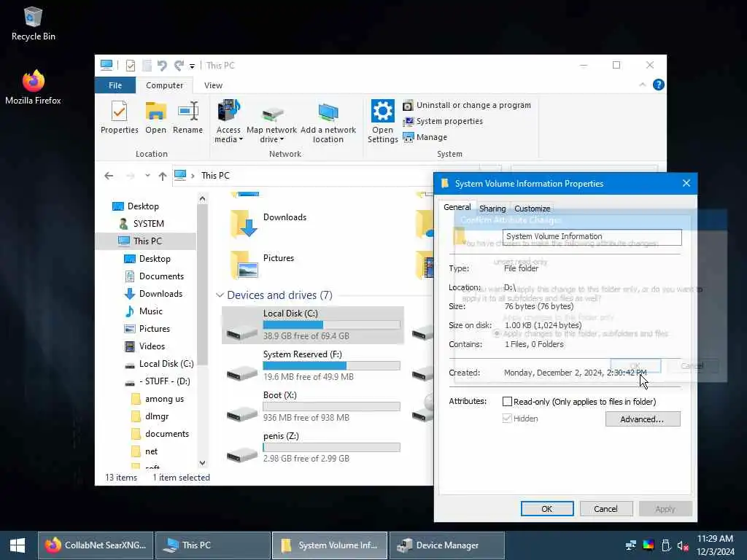
Task: Switch to Device Manager on the taskbar
Action: tap(447, 545)
